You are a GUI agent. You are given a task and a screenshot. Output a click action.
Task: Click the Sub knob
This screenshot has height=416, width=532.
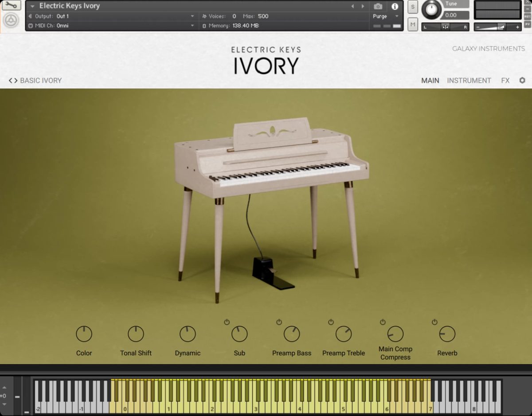239,334
